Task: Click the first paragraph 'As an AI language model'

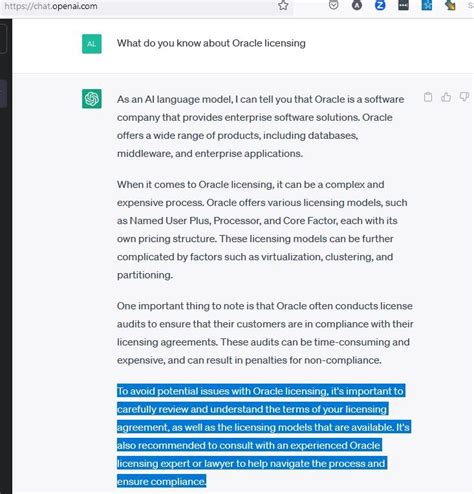Action: point(260,126)
